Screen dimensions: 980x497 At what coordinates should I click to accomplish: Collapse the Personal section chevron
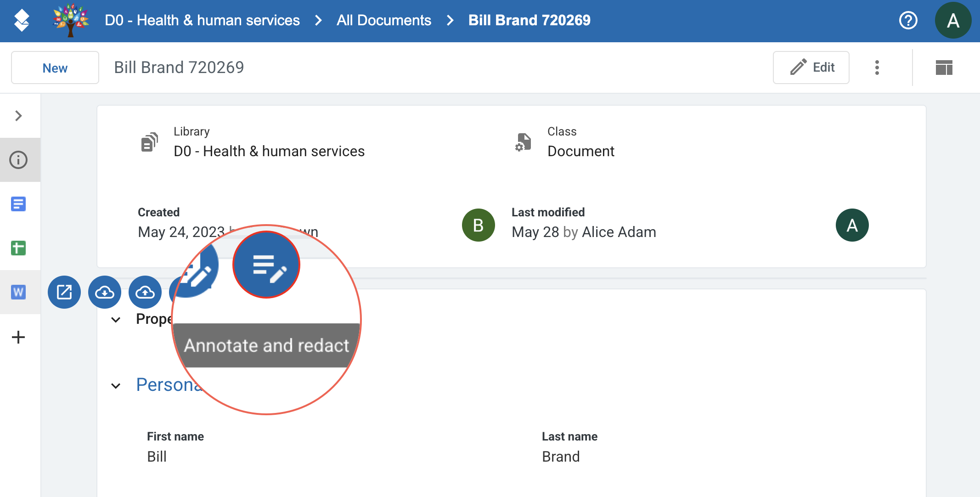click(x=116, y=386)
